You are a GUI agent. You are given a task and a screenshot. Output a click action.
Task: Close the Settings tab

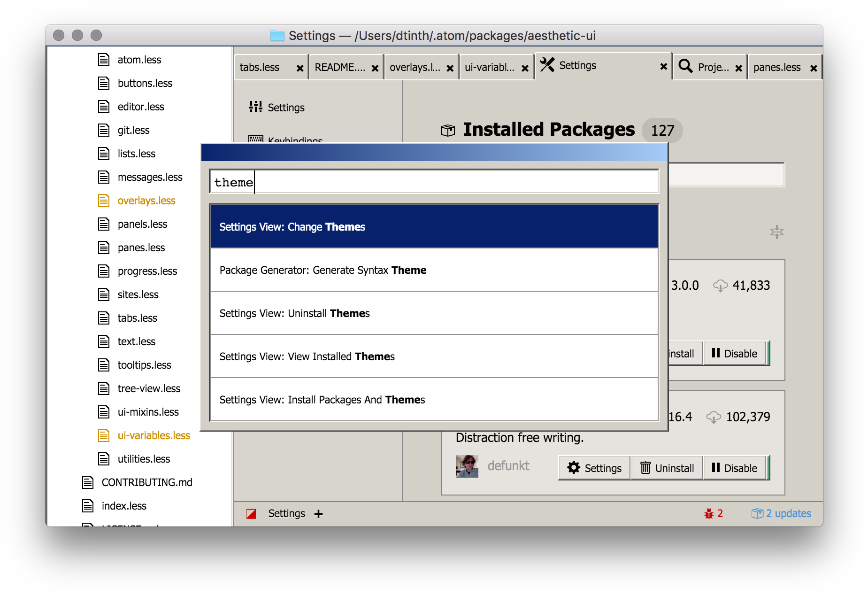click(x=664, y=66)
